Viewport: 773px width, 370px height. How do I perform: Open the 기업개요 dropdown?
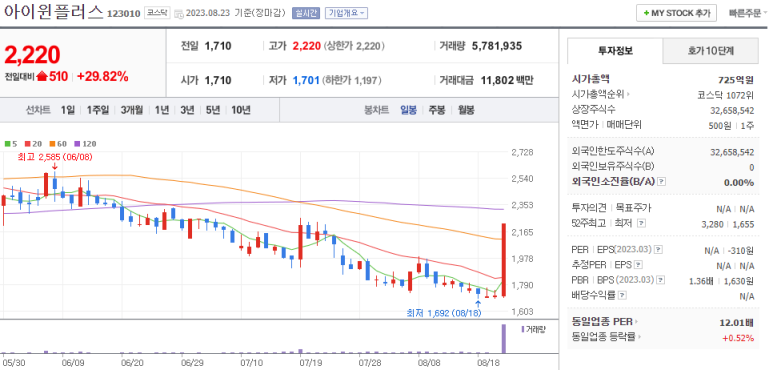(347, 13)
